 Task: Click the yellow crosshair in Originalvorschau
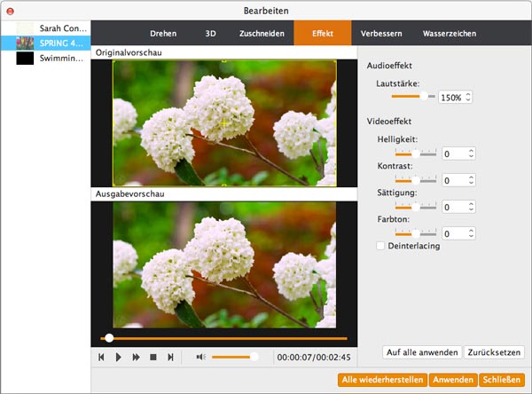coord(224,123)
